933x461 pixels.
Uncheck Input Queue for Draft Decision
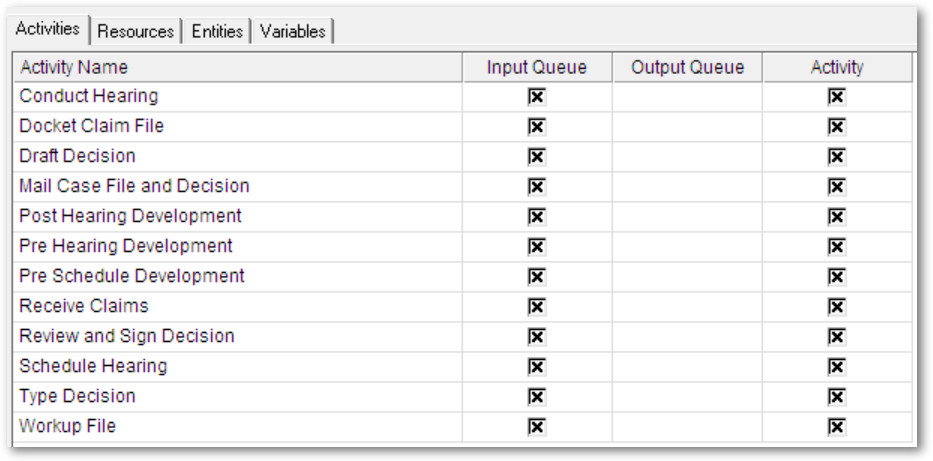pos(537,156)
